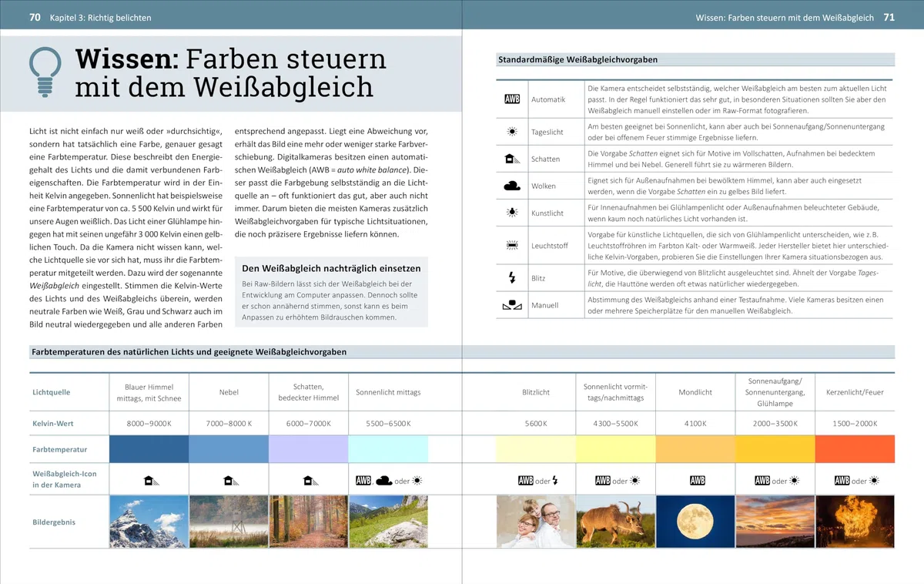Screen dimensions: 924x584
Task: Click sun icon in Sonnenlicht vormittags/nachmittags column
Action: (x=635, y=481)
